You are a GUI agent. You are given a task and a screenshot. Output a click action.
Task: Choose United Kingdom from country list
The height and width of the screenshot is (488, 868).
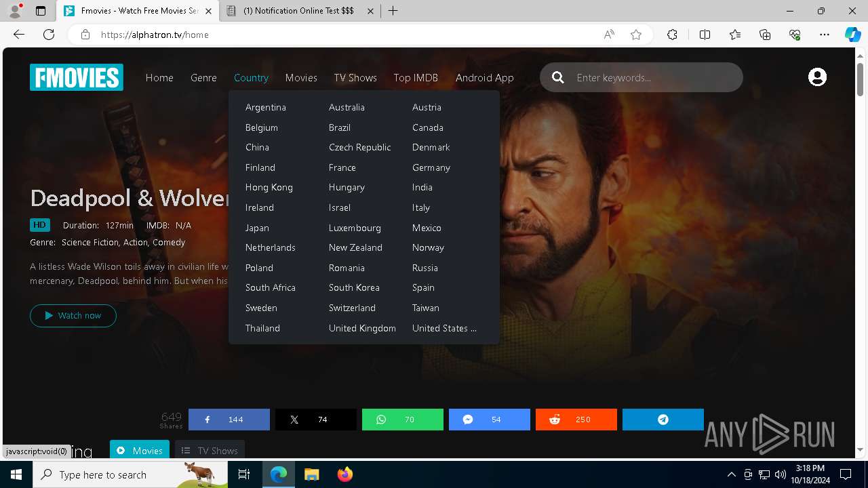tap(362, 328)
